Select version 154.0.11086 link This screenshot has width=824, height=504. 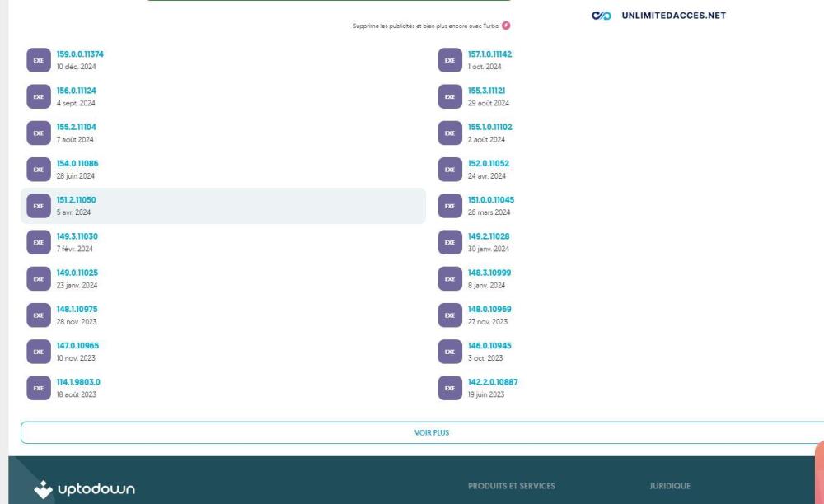(77, 163)
